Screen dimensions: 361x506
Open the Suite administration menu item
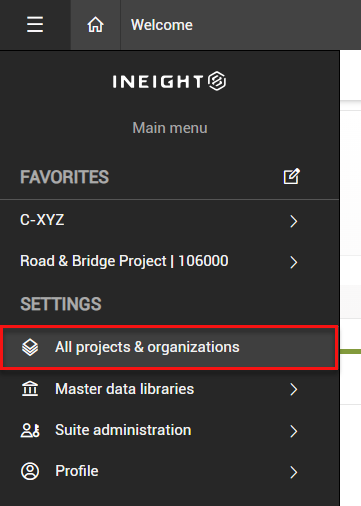[x=169, y=430]
